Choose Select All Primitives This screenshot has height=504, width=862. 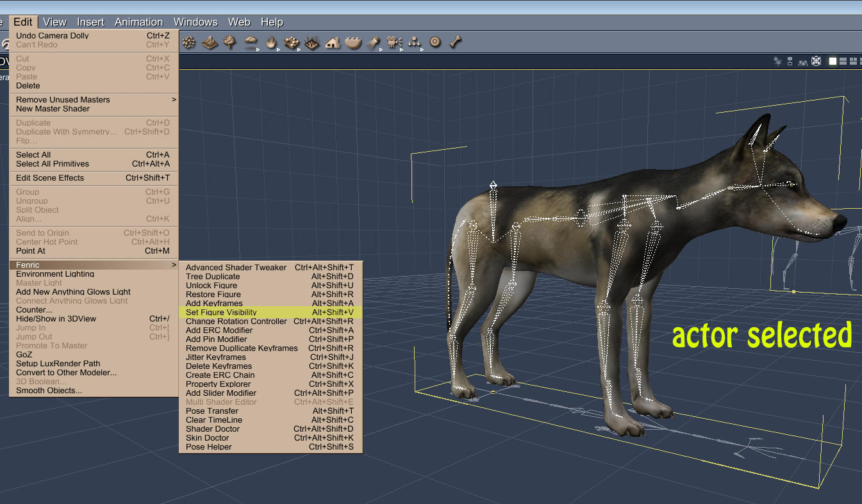[94, 164]
